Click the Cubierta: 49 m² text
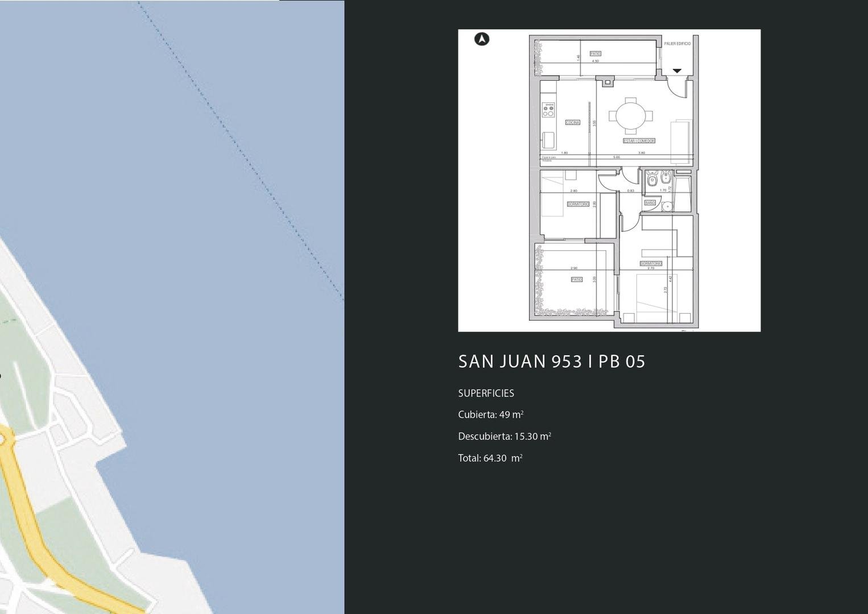Screen dimensions: 868x614 (x=490, y=414)
